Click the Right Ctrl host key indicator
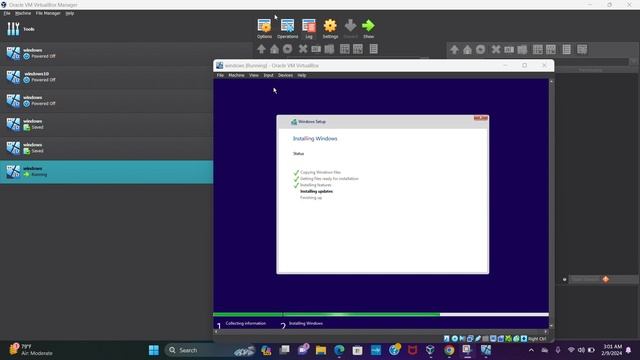 point(537,339)
